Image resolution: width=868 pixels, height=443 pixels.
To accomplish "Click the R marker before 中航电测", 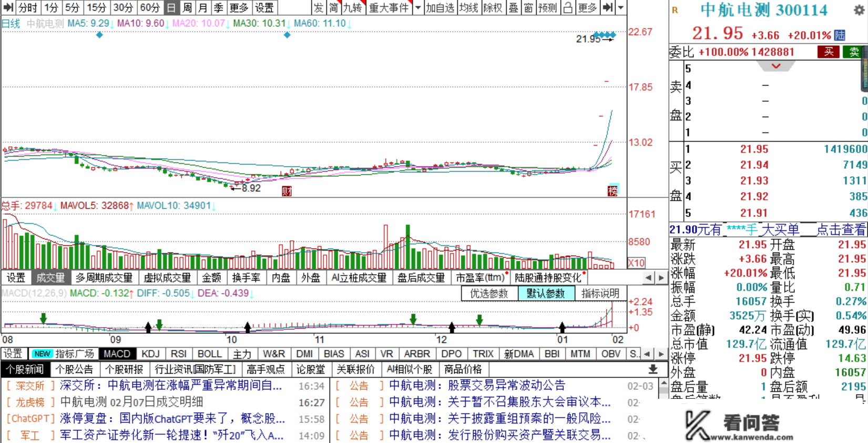I will [x=675, y=10].
